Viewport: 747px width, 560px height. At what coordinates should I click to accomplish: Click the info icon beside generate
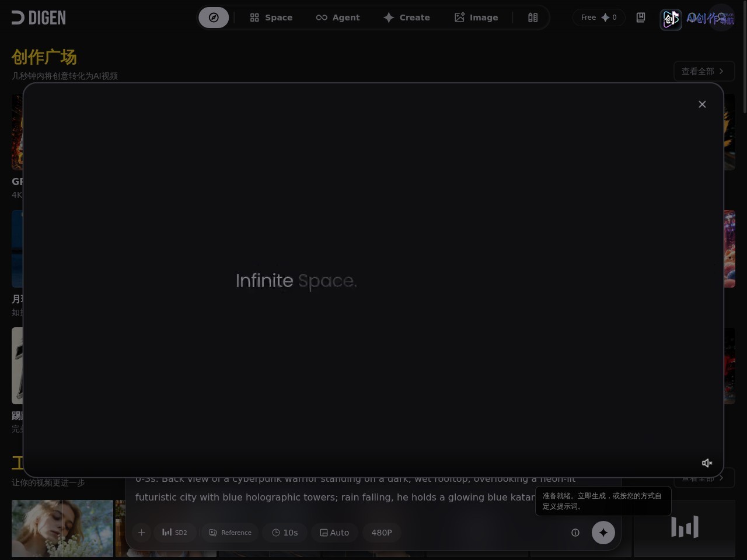coord(575,533)
